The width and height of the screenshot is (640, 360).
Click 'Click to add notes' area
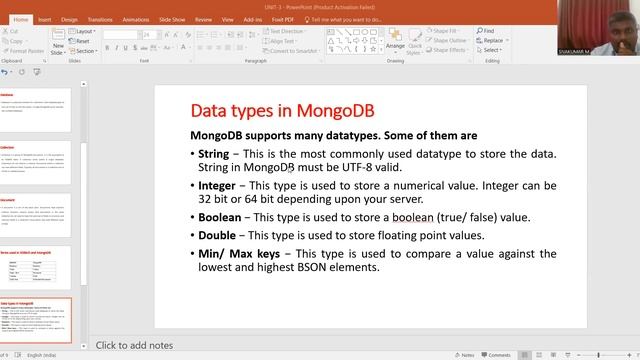(x=134, y=345)
